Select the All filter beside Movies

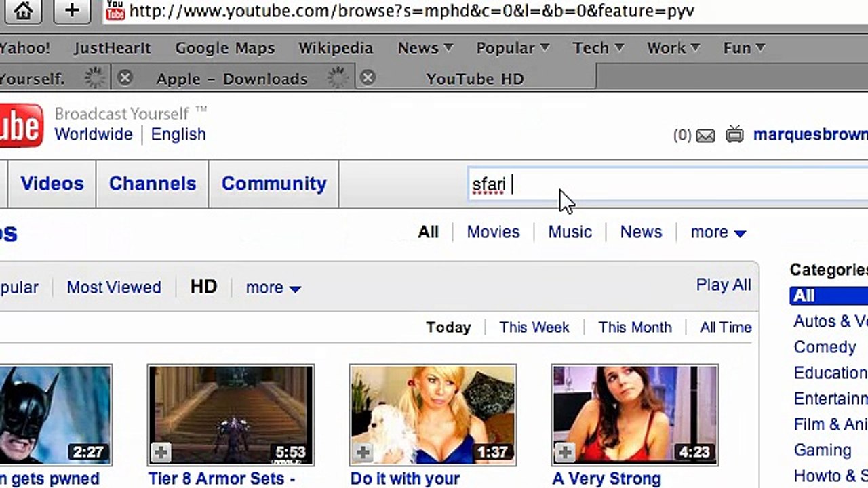[429, 232]
